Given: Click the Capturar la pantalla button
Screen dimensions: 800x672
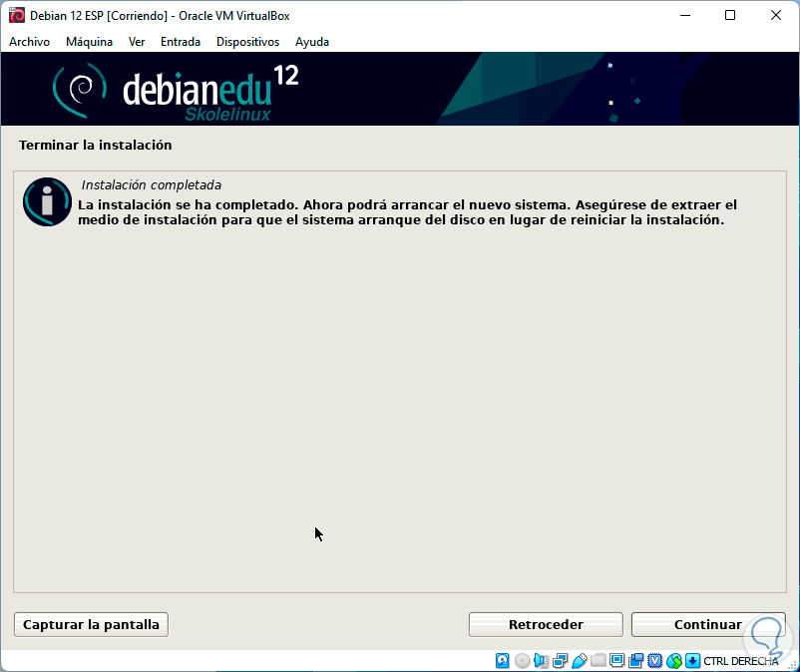Looking at the screenshot, I should [91, 624].
